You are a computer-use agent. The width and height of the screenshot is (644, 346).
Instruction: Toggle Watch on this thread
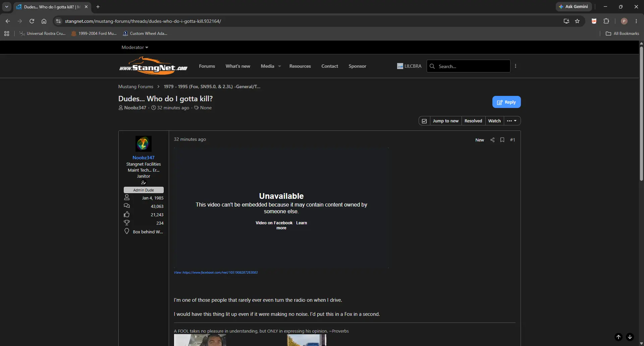point(494,121)
